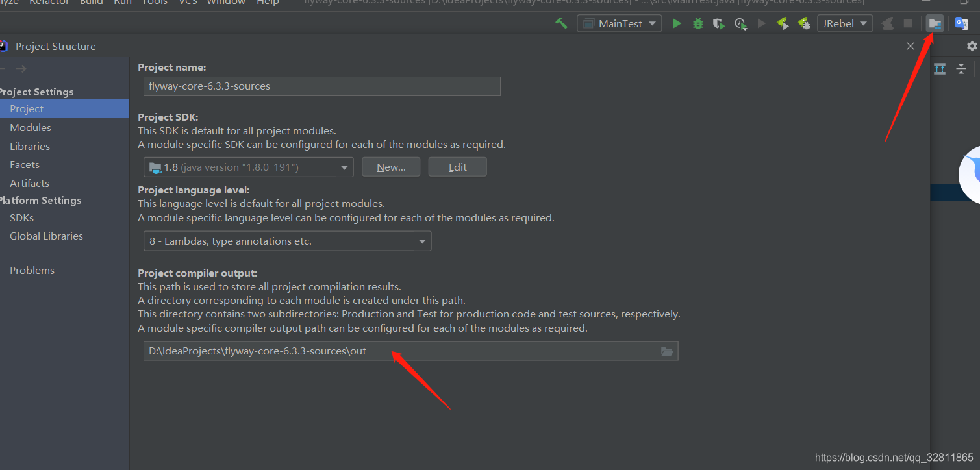Select Project in Project Settings
The image size is (980, 470).
[64, 109]
